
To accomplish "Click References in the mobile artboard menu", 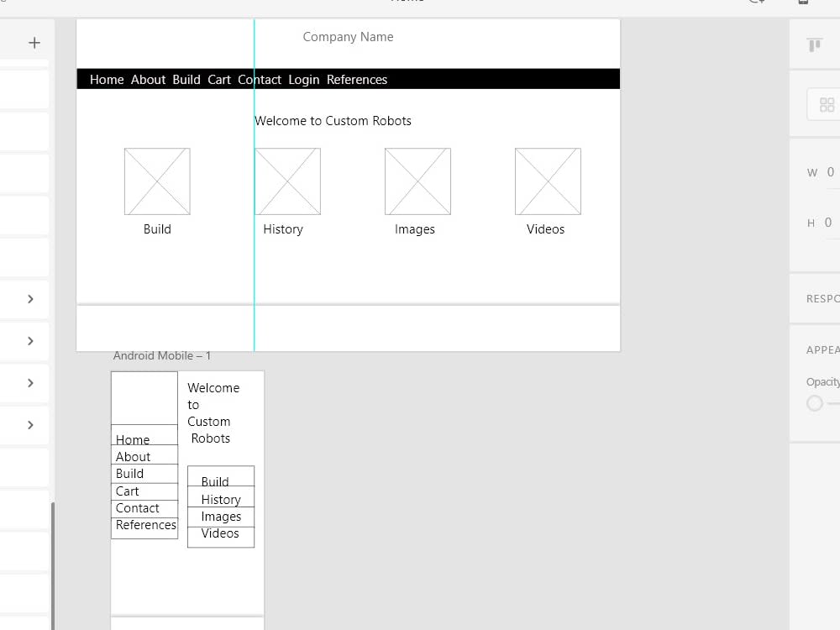I will point(145,525).
